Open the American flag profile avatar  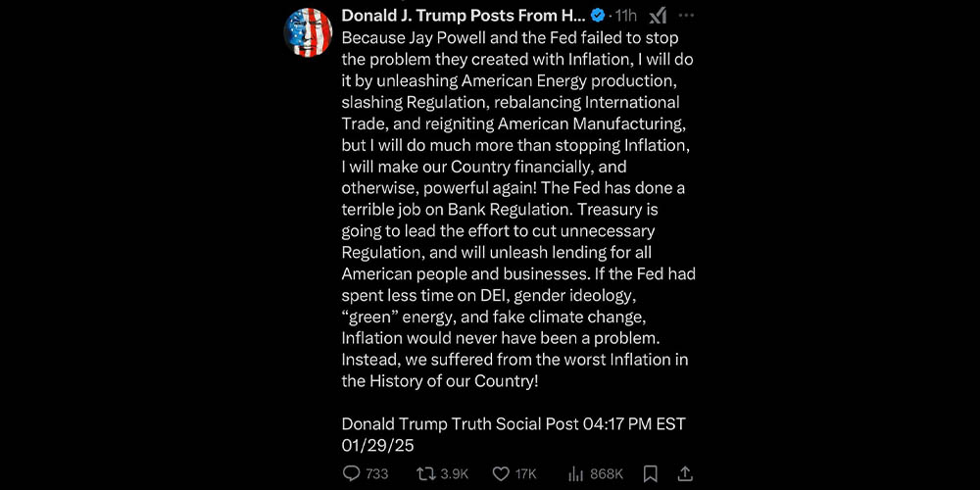click(308, 32)
